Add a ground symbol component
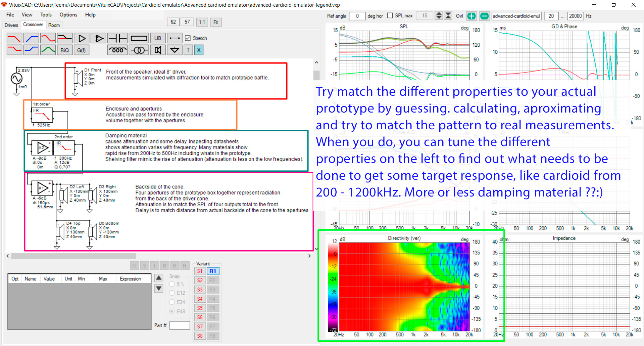Viewport: 644px width, 346px height. tap(175, 50)
